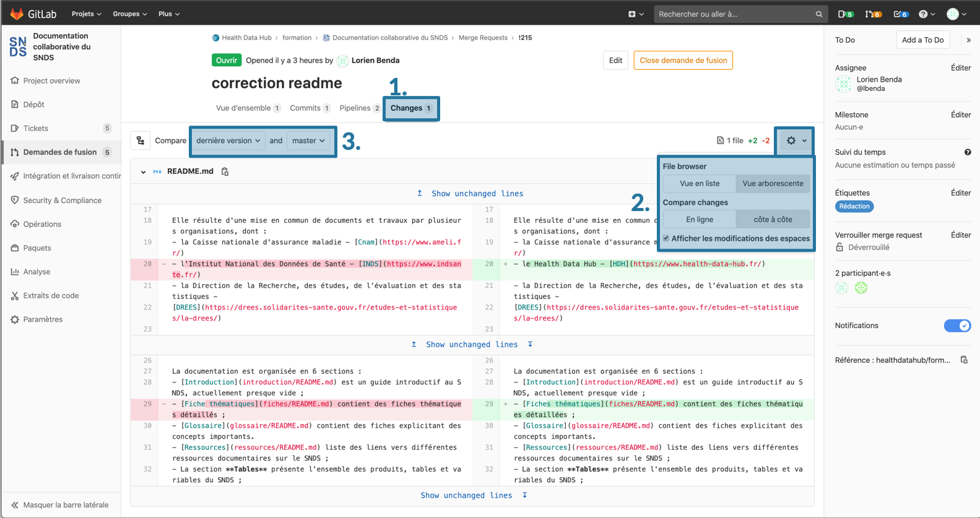980x518 pixels.
Task: Open the merge requests counter icon in the top bar
Action: tap(873, 14)
